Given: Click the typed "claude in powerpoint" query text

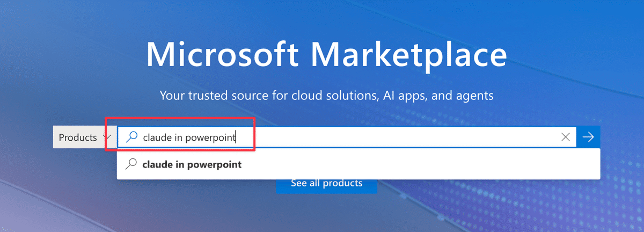Looking at the screenshot, I should (189, 137).
